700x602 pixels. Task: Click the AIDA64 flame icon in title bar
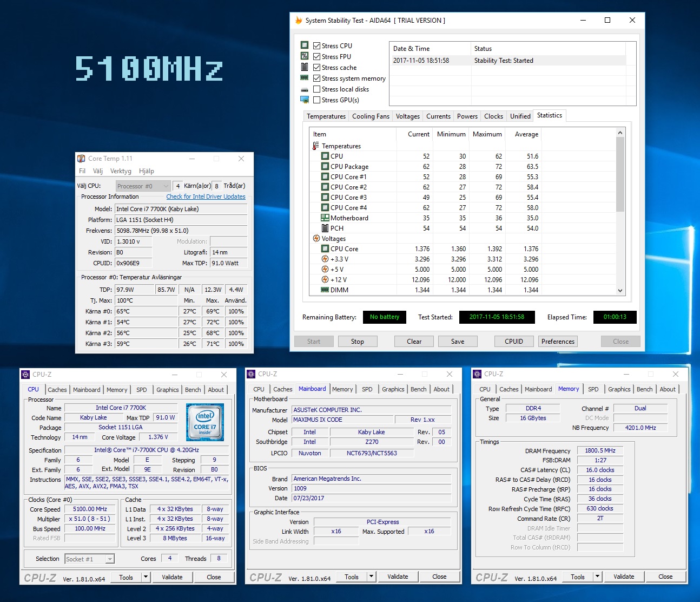tap(299, 21)
